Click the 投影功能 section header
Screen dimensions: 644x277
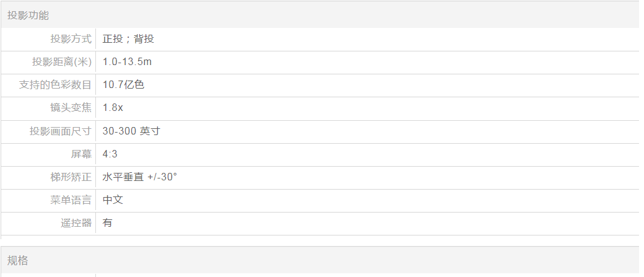point(28,15)
